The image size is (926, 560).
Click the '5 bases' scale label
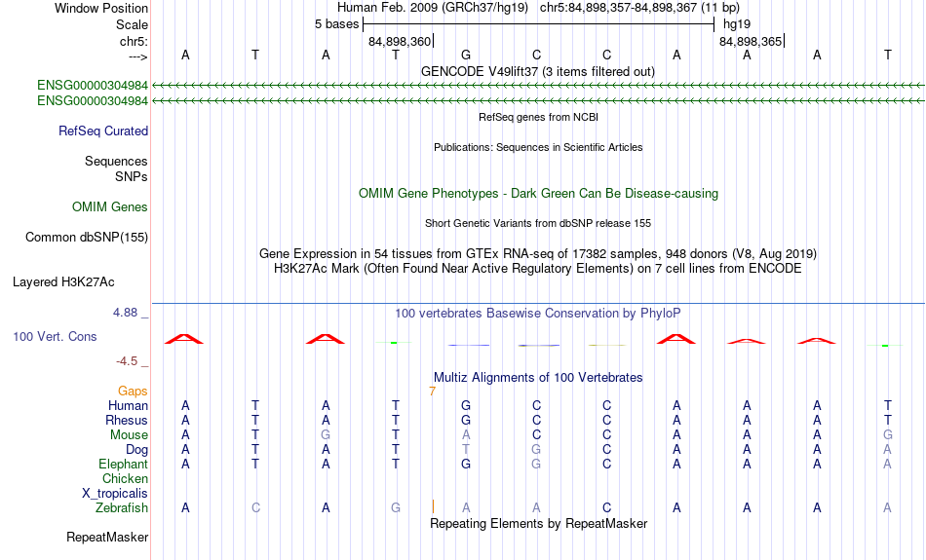pyautogui.click(x=336, y=24)
